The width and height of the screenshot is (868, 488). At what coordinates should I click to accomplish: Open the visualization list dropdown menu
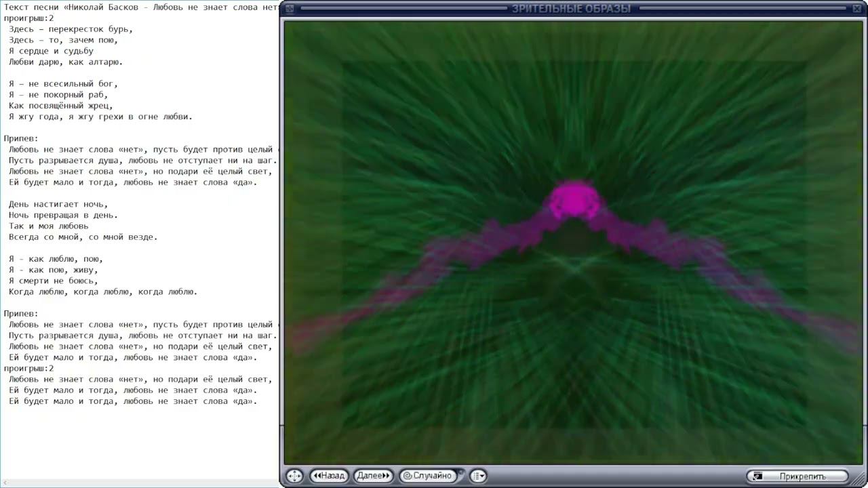[x=478, y=476]
